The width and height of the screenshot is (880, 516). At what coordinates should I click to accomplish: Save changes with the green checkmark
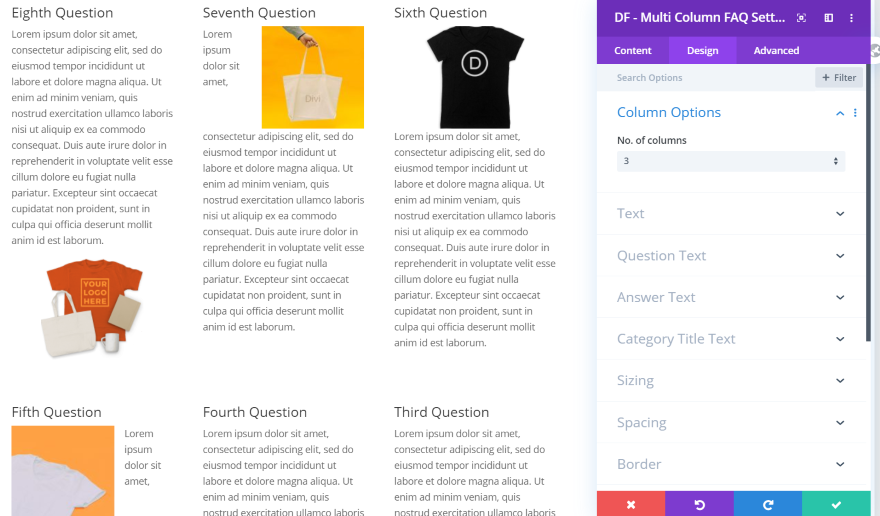pyautogui.click(x=836, y=504)
